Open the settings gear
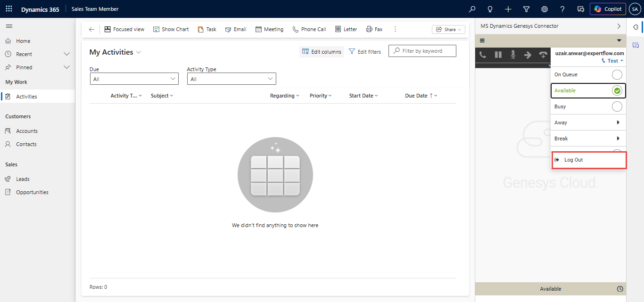Viewport: 644px width, 302px height. pos(544,9)
